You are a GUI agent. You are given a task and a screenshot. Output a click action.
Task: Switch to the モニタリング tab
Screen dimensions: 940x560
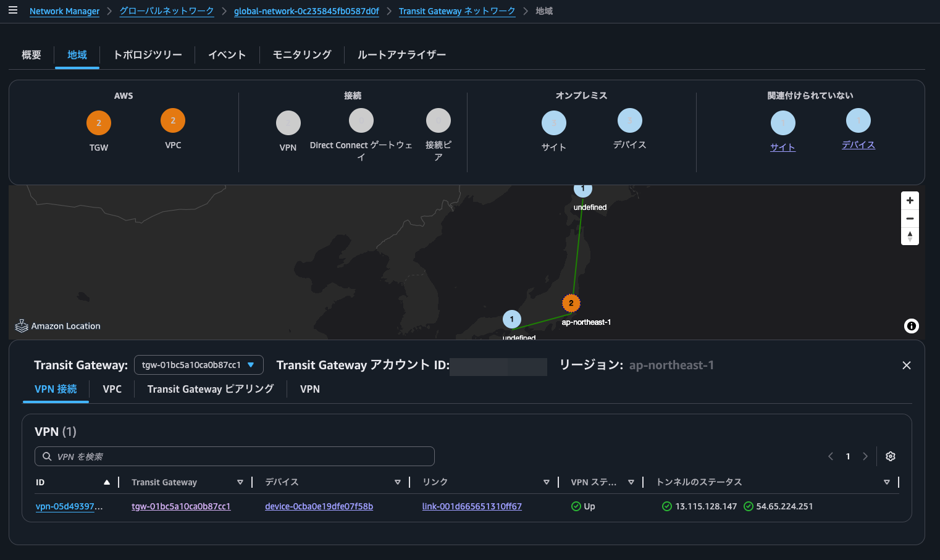302,55
